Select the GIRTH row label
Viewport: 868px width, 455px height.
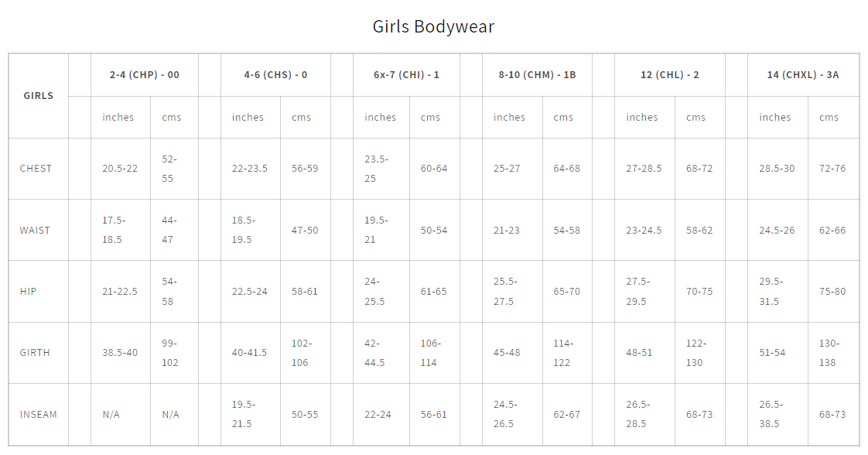(35, 353)
